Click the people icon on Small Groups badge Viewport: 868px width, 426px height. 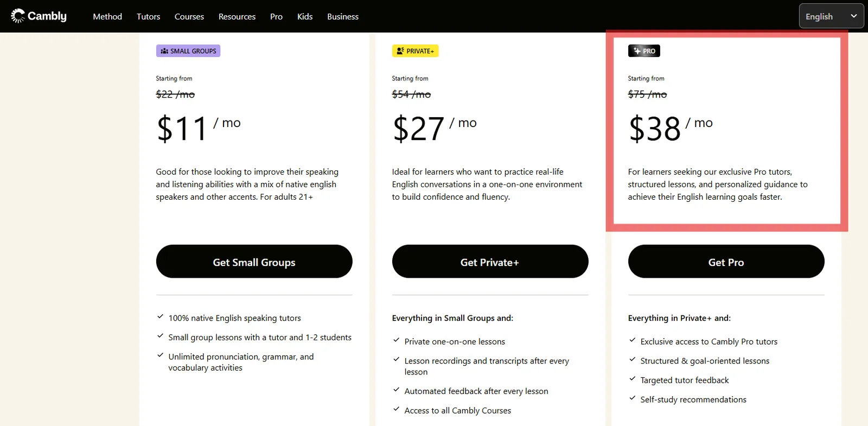(164, 50)
